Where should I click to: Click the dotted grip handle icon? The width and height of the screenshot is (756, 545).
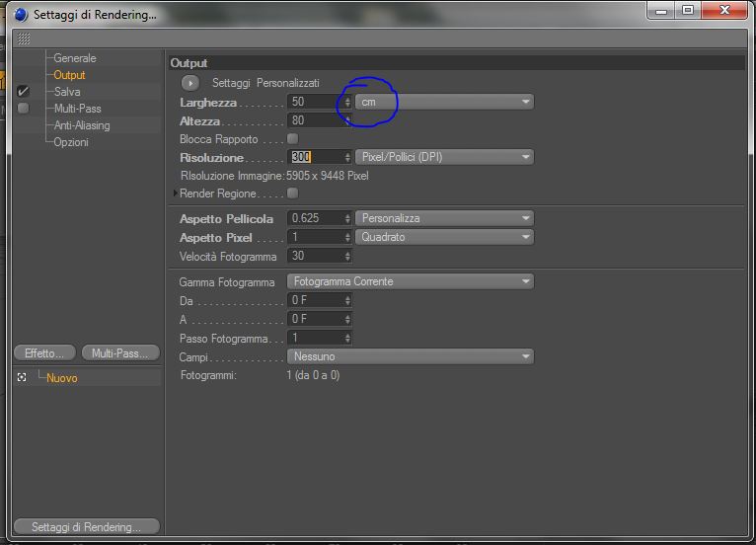point(23,39)
